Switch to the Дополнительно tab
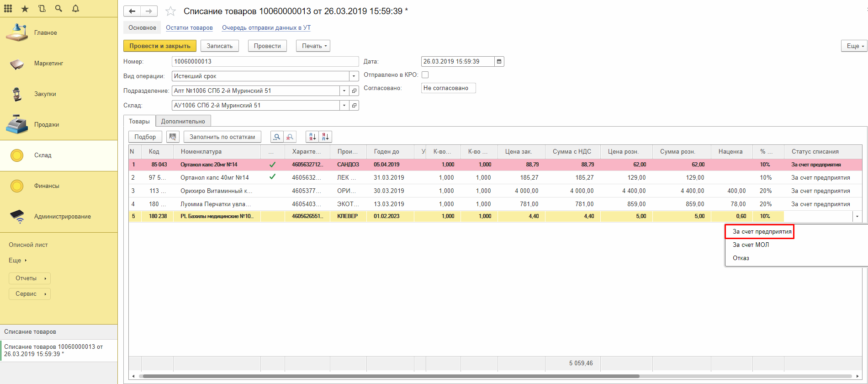 183,121
